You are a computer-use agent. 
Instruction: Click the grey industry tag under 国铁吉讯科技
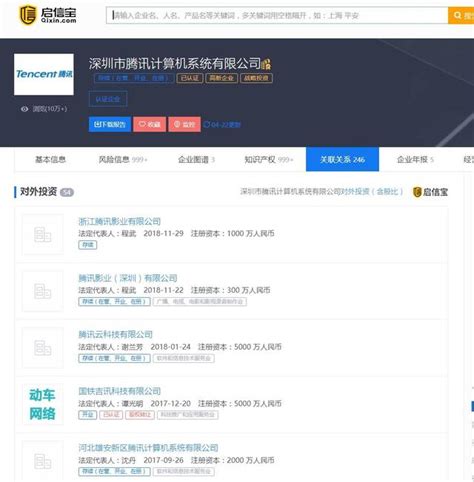coord(188,415)
